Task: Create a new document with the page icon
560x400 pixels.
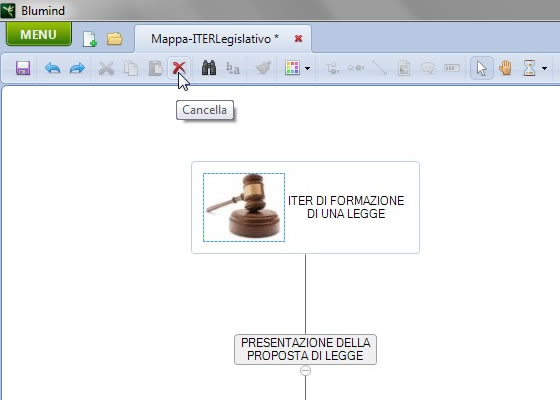Action: [90, 39]
